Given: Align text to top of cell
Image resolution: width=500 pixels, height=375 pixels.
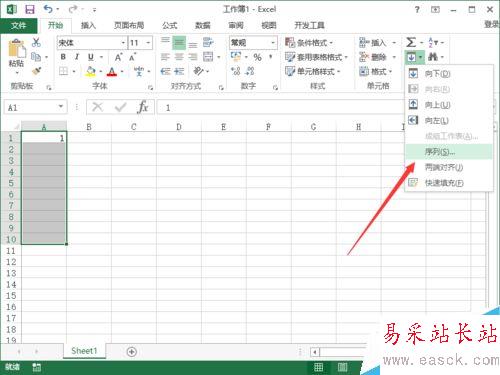Looking at the screenshot, I should [165, 42].
